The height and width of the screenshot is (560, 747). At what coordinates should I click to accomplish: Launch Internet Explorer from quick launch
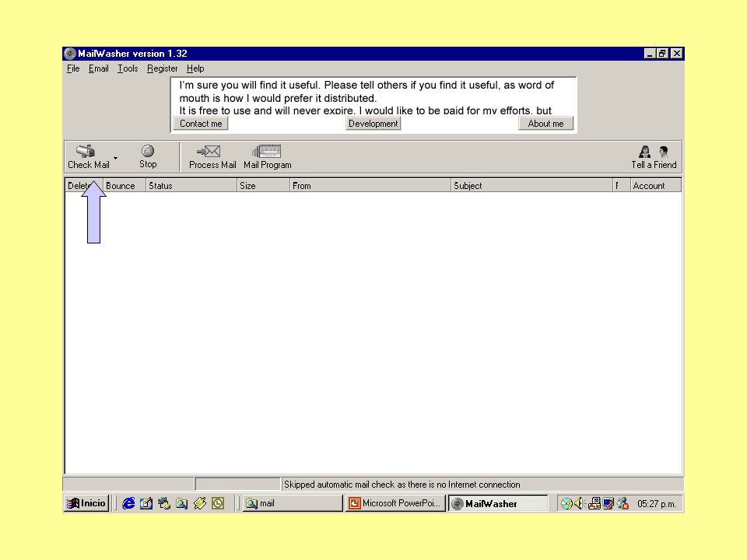(x=128, y=503)
